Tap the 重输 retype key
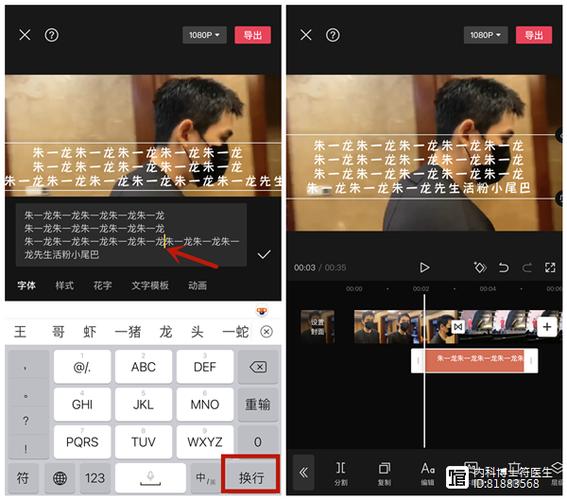 click(x=258, y=404)
